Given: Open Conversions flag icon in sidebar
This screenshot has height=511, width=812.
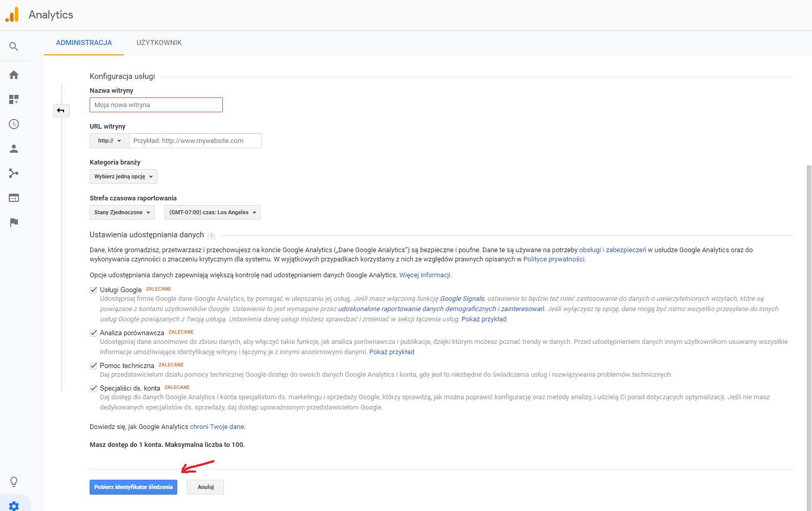Looking at the screenshot, I should tap(14, 222).
